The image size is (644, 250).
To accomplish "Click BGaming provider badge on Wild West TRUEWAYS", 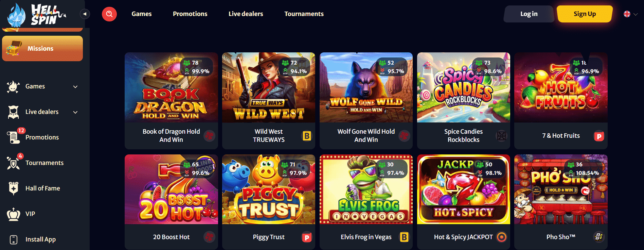I will [x=307, y=136].
